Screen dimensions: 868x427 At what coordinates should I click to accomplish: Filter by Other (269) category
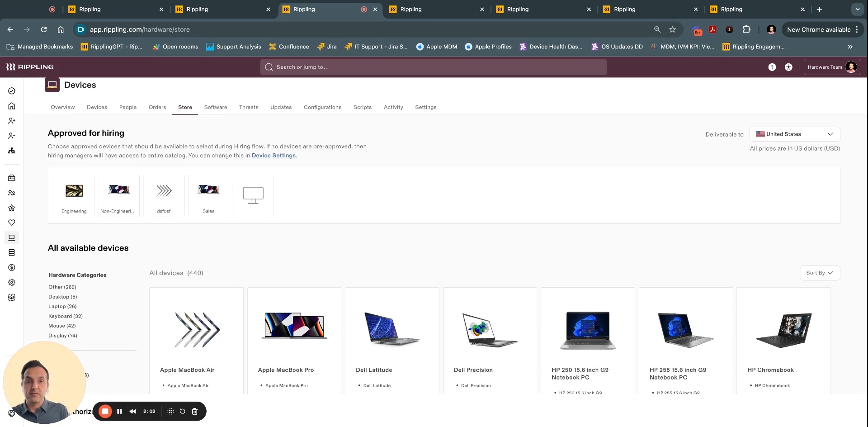tap(62, 287)
